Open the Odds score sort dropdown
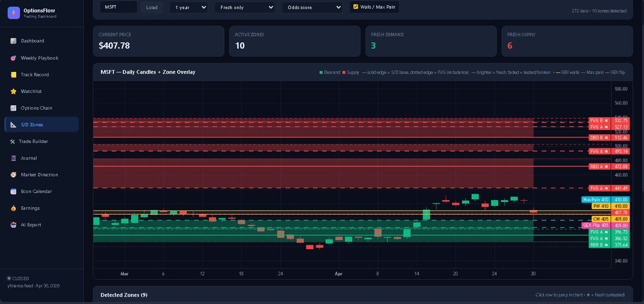 (312, 7)
